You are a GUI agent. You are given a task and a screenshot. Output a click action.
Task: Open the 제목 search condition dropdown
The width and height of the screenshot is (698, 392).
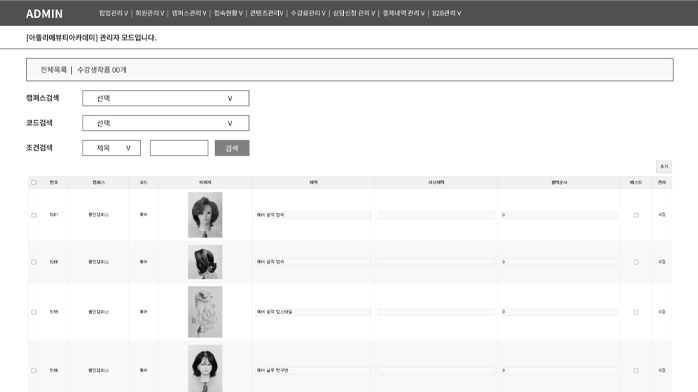111,148
